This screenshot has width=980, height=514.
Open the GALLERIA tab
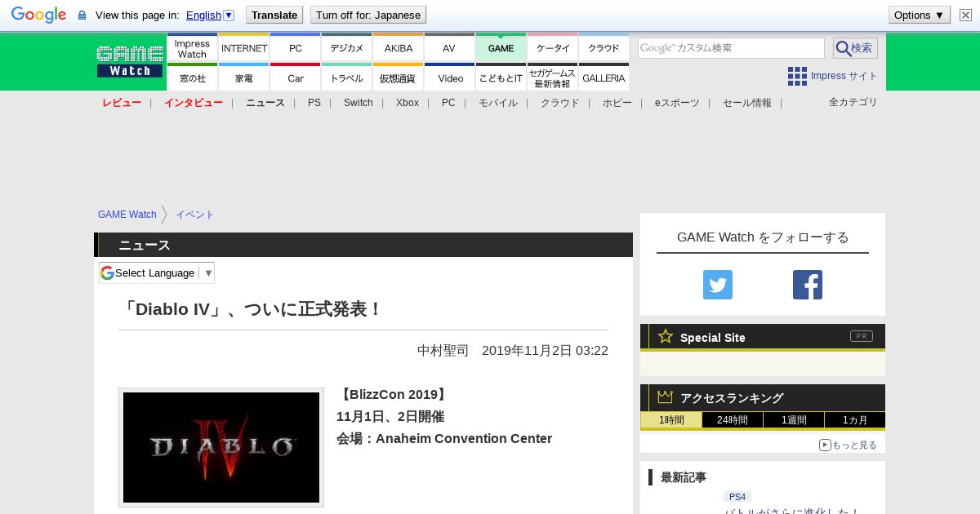pyautogui.click(x=604, y=78)
